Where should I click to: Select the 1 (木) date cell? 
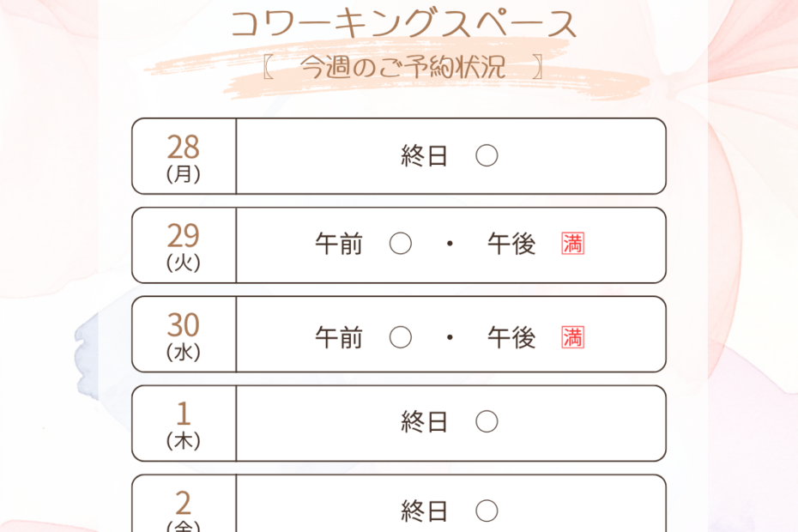[x=184, y=424]
